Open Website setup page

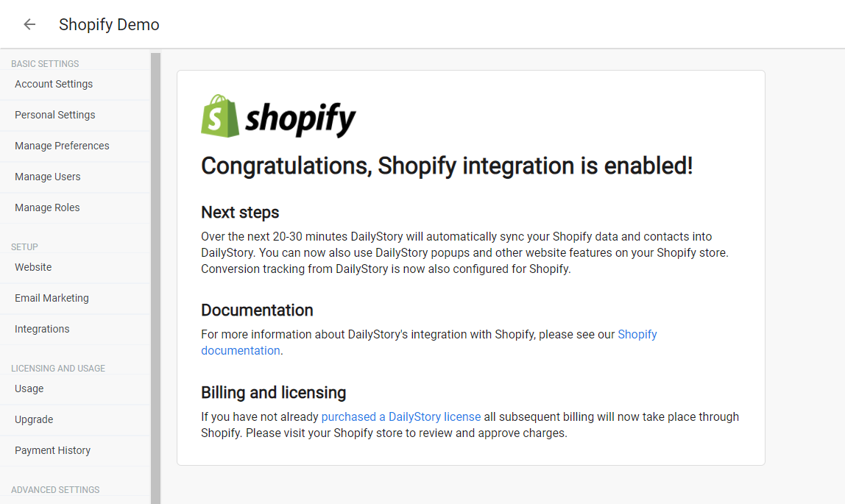[x=75, y=268]
